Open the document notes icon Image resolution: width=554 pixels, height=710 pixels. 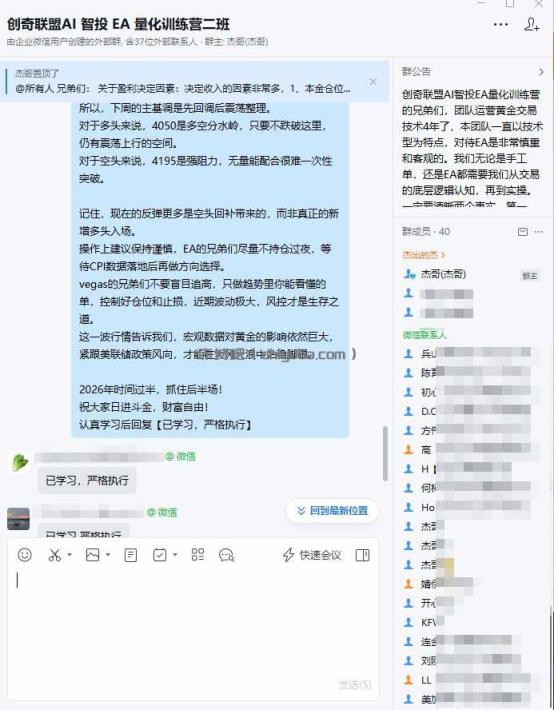(130, 555)
